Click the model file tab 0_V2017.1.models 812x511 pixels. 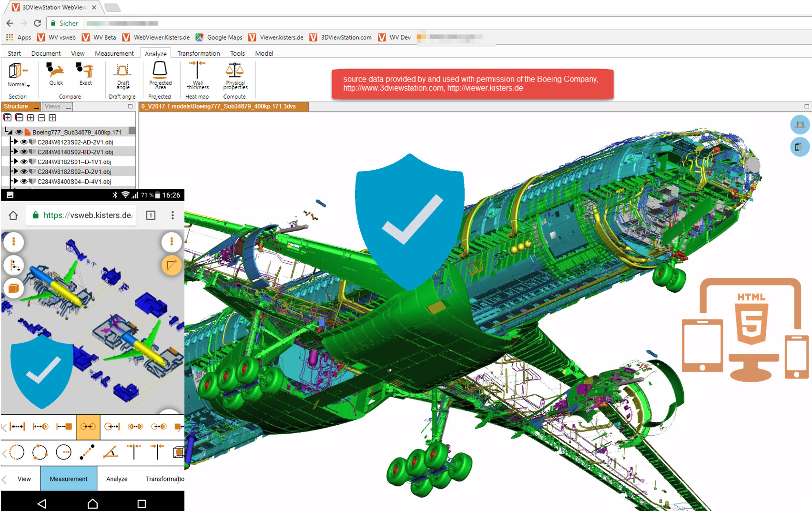point(223,106)
